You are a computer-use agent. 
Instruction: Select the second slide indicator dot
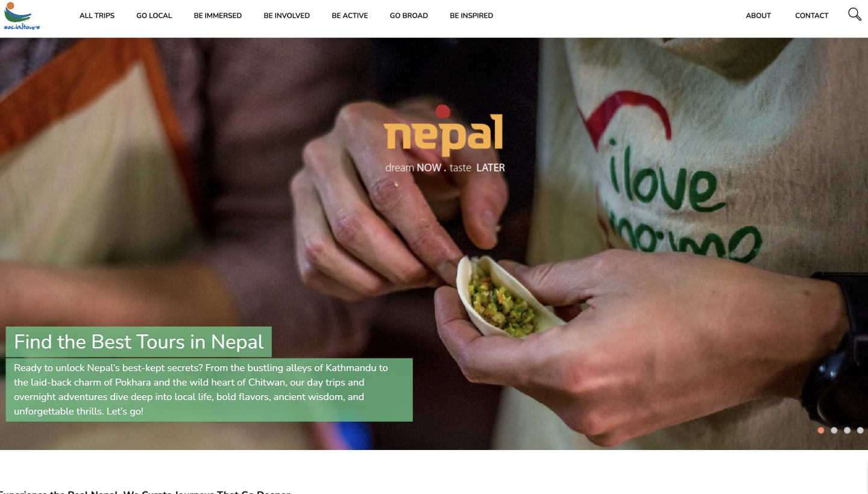(x=834, y=430)
